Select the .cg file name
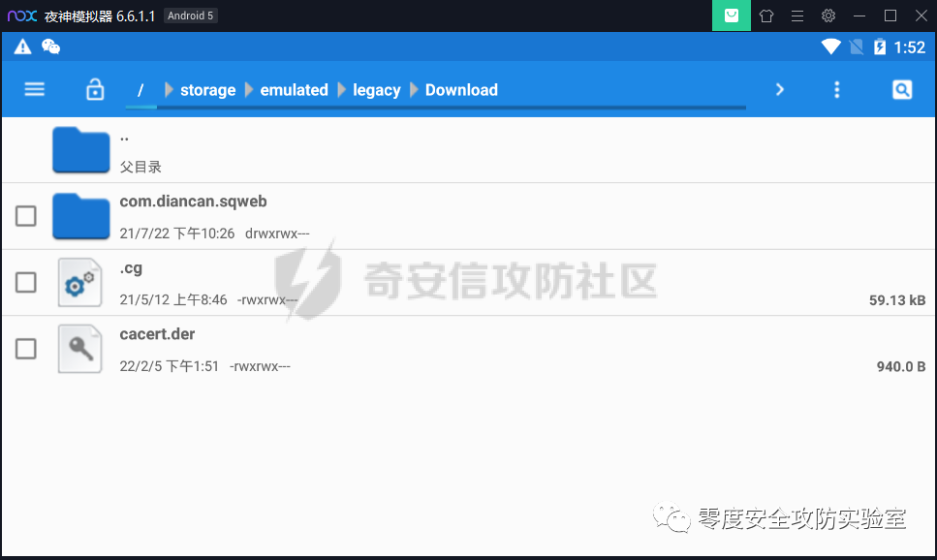 click(x=131, y=268)
